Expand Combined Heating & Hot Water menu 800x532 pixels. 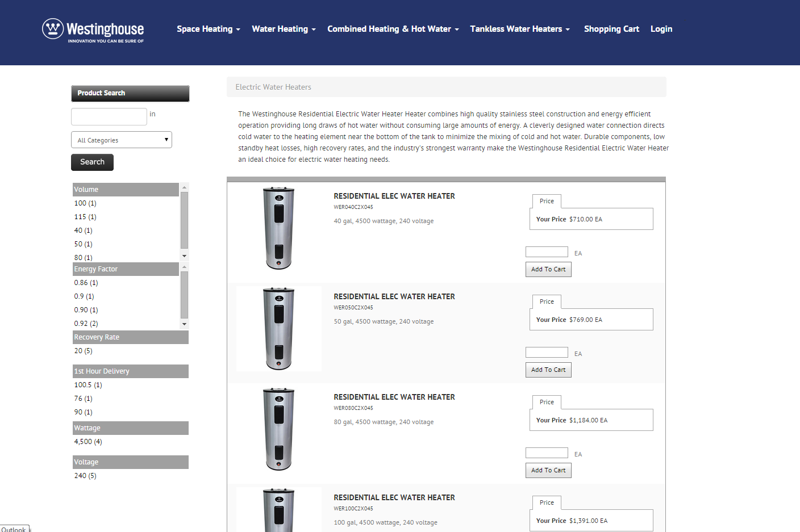coord(393,29)
